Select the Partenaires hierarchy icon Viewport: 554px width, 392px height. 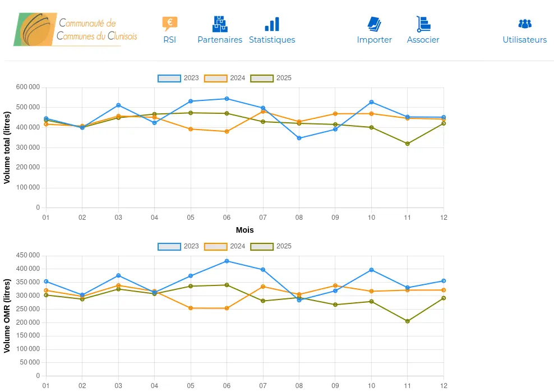(x=219, y=23)
